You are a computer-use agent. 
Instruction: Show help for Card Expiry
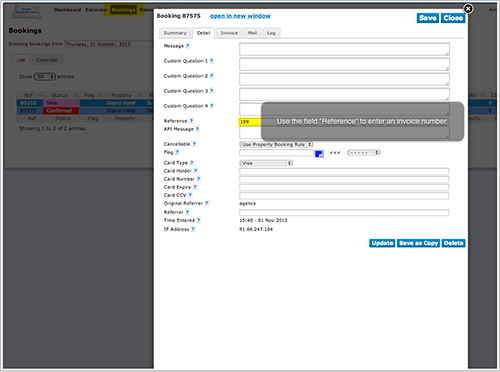tap(195, 187)
